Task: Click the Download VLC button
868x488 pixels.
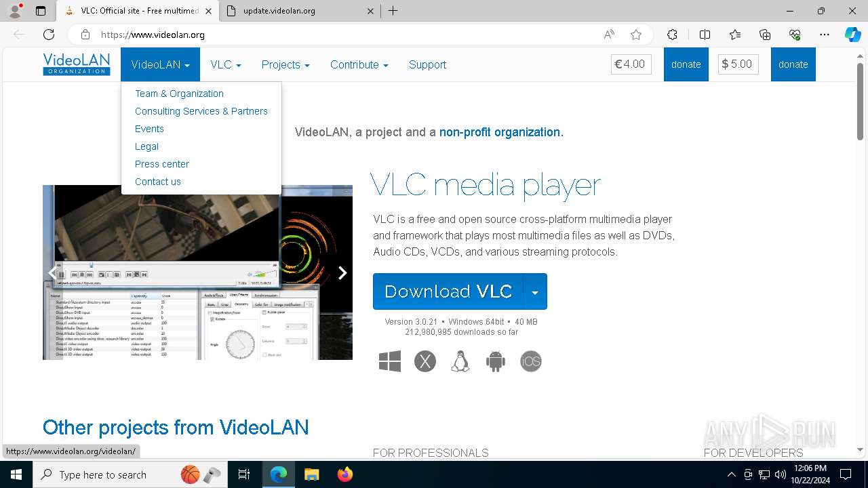Action: (x=448, y=291)
